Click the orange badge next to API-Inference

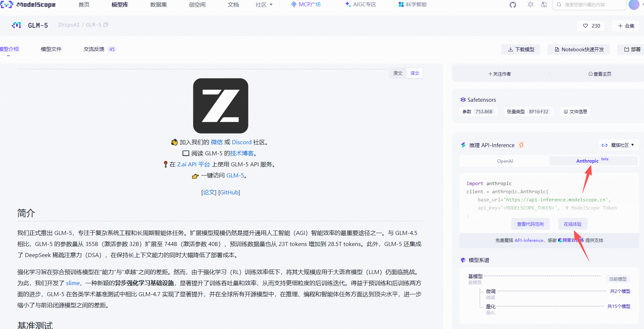[x=521, y=145]
